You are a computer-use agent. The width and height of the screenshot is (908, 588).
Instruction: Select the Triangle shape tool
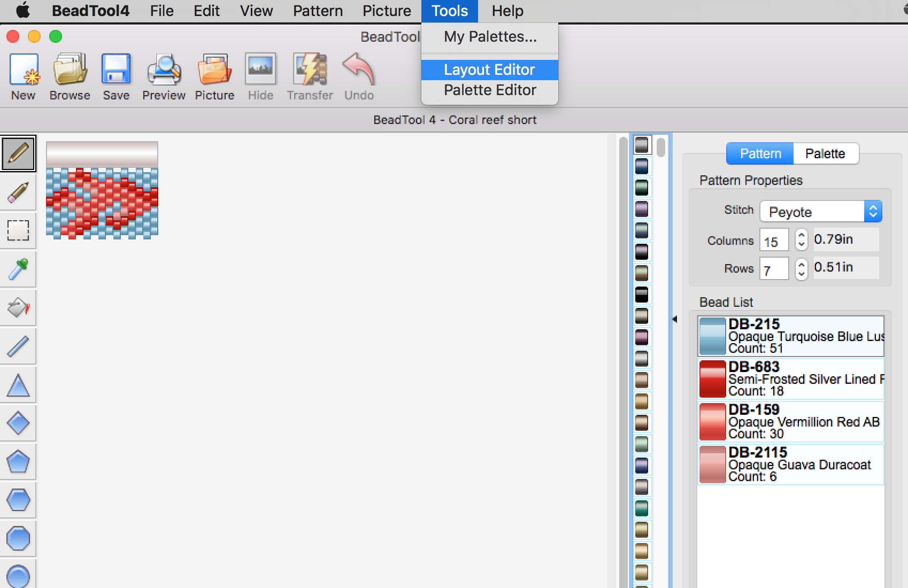coord(18,385)
